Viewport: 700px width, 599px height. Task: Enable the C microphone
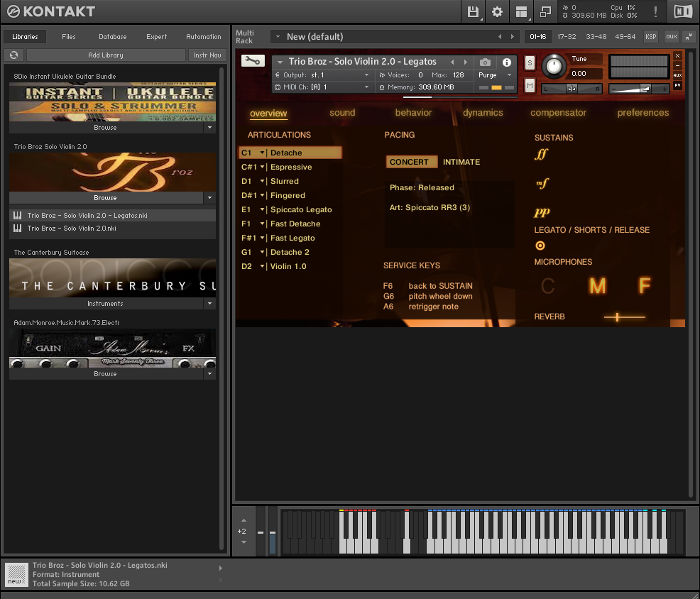point(548,286)
